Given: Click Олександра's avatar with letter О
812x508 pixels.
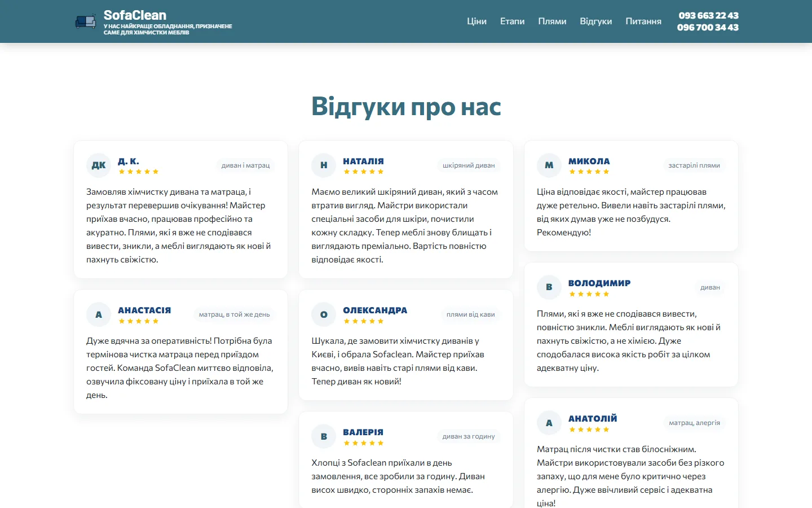Looking at the screenshot, I should (x=324, y=314).
